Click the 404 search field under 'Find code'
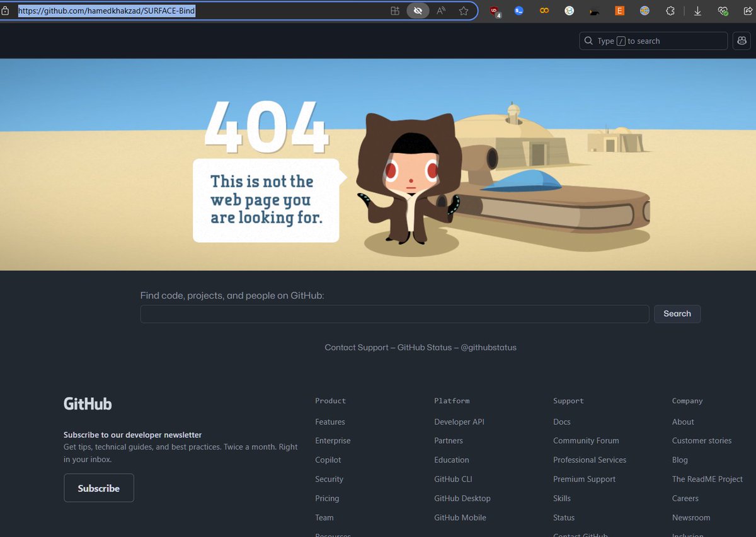Viewport: 756px width, 537px height. [394, 314]
